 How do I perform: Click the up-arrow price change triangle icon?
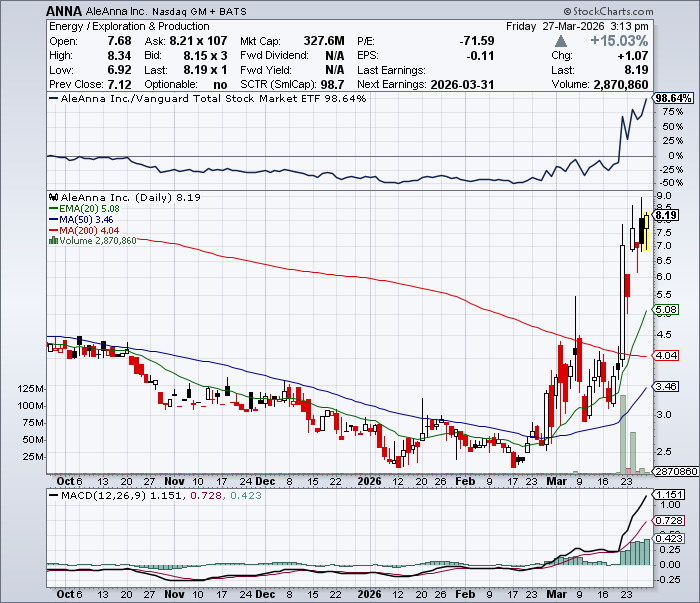coord(561,42)
